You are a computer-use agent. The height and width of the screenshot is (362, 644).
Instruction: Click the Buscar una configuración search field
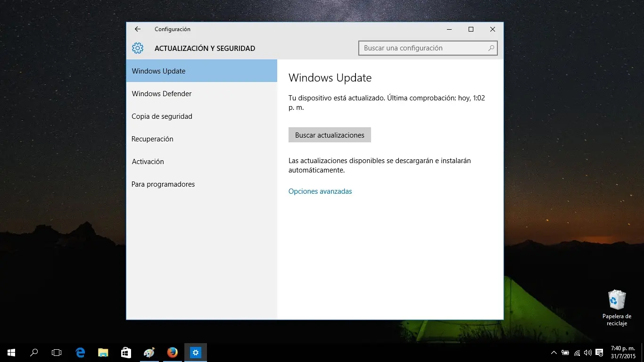point(428,48)
